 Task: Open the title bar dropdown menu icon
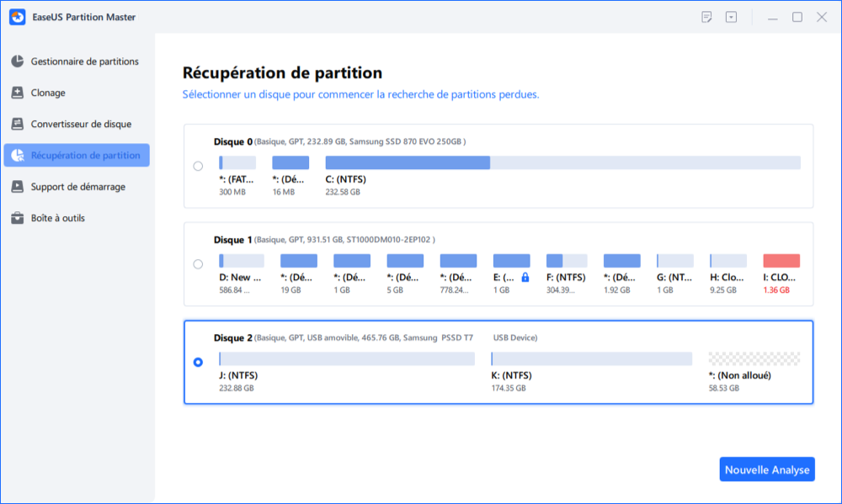(731, 17)
